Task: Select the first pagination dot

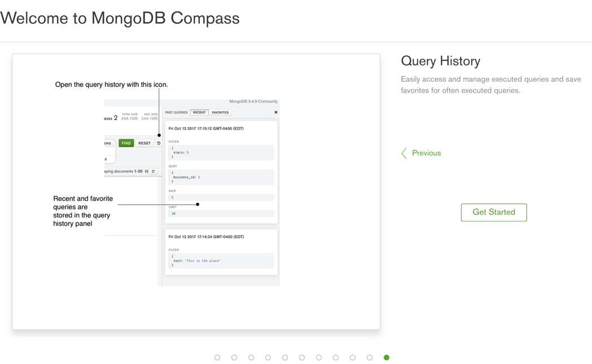Action: point(217,357)
